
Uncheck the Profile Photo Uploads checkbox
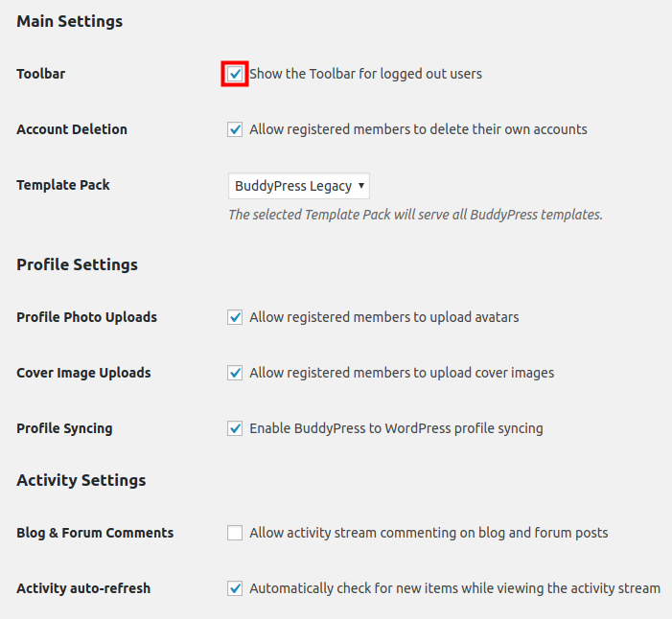(x=235, y=317)
